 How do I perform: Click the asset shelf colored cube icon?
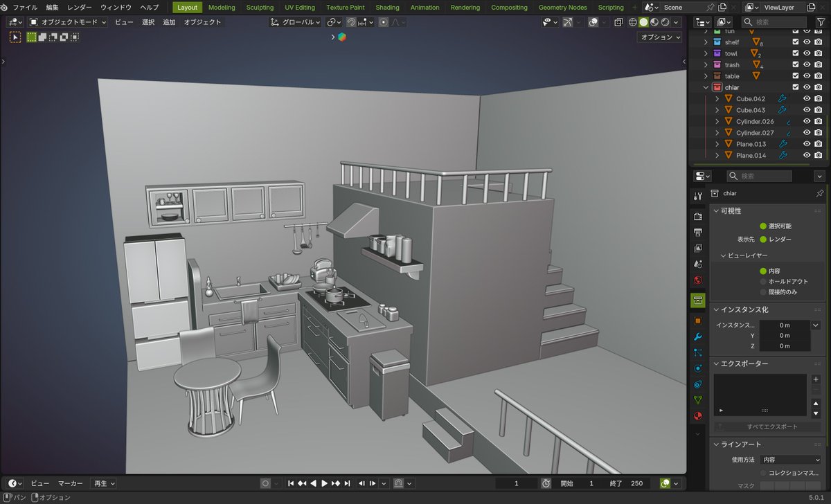pos(341,37)
